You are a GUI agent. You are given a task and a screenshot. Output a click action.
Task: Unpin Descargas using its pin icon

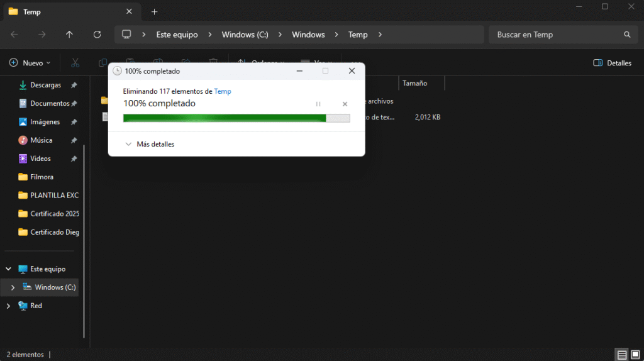pos(74,85)
